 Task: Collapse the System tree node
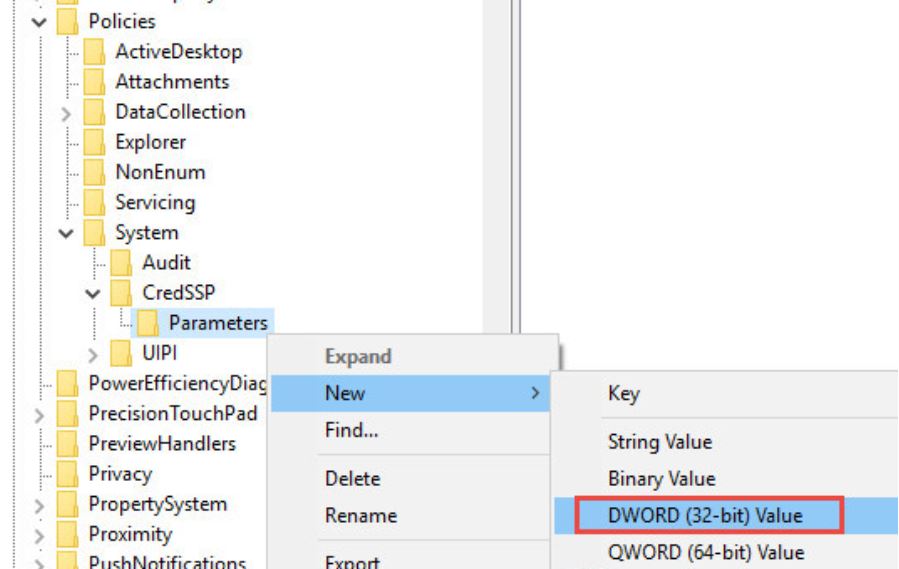[x=66, y=233]
